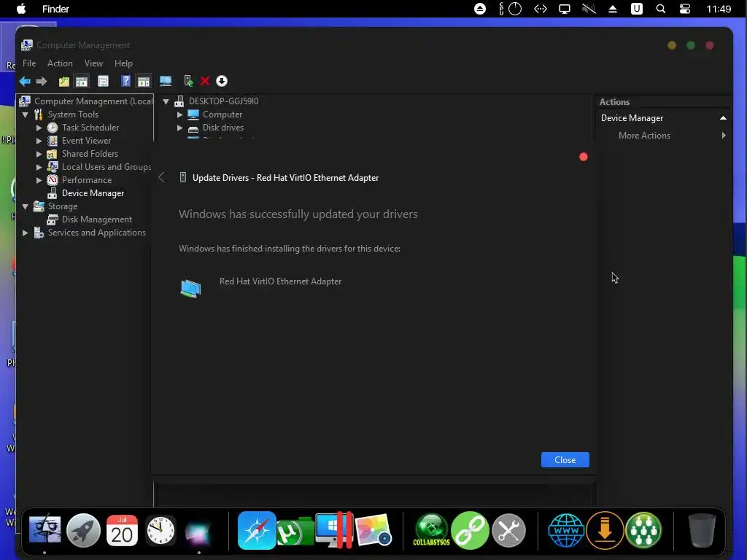Image resolution: width=747 pixels, height=560 pixels.
Task: Expand Services and Applications node
Action: (x=26, y=233)
